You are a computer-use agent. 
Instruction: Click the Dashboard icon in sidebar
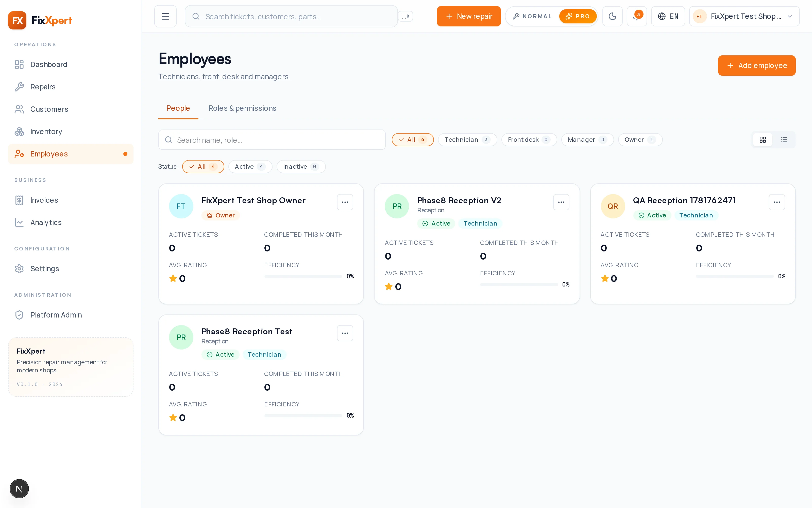coord(19,65)
